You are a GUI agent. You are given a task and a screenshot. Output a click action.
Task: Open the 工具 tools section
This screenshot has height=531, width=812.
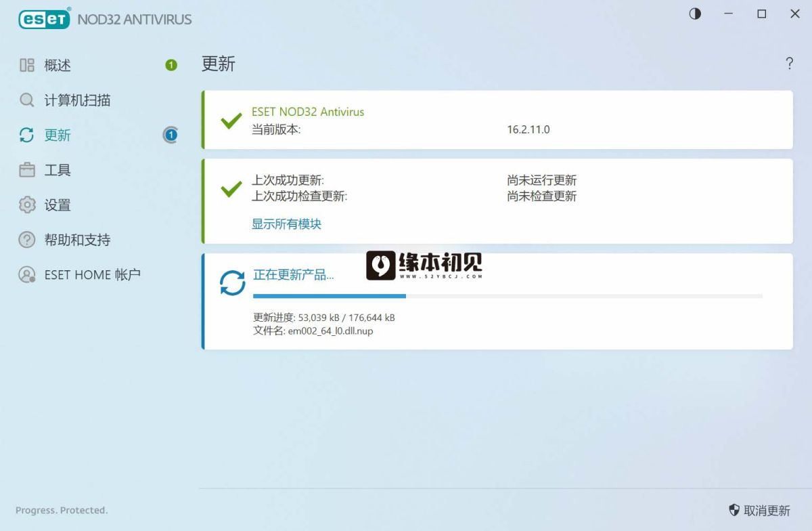[x=58, y=170]
